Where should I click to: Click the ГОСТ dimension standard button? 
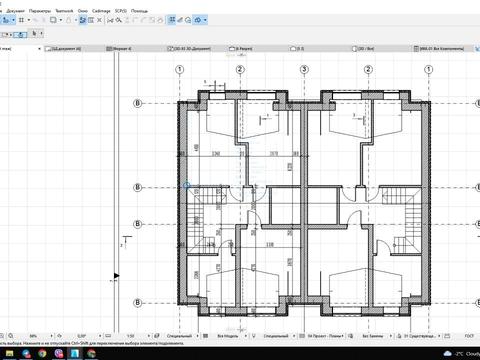pyautogui.click(x=469, y=336)
